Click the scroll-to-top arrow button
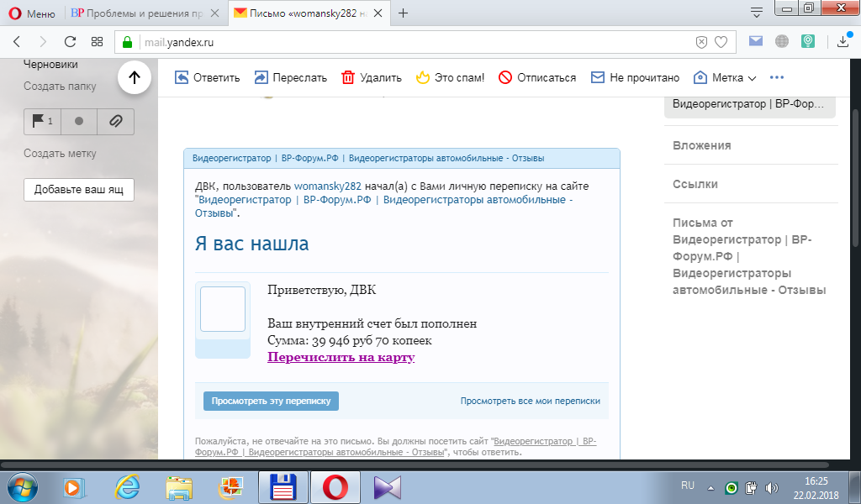The height and width of the screenshot is (504, 861). pyautogui.click(x=134, y=78)
